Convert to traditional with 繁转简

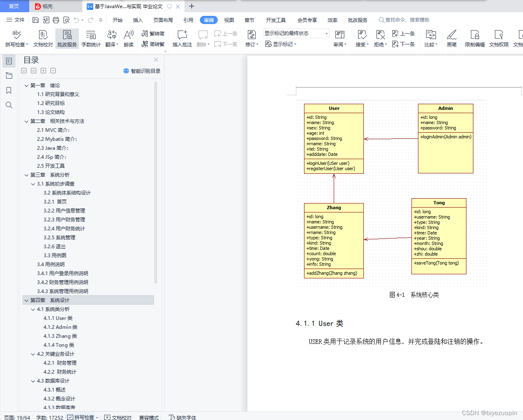pos(153,33)
